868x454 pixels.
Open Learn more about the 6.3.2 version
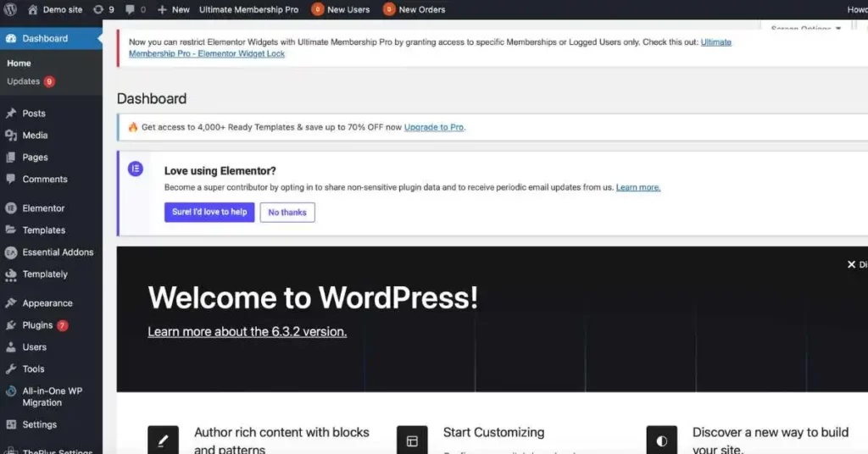tap(248, 332)
